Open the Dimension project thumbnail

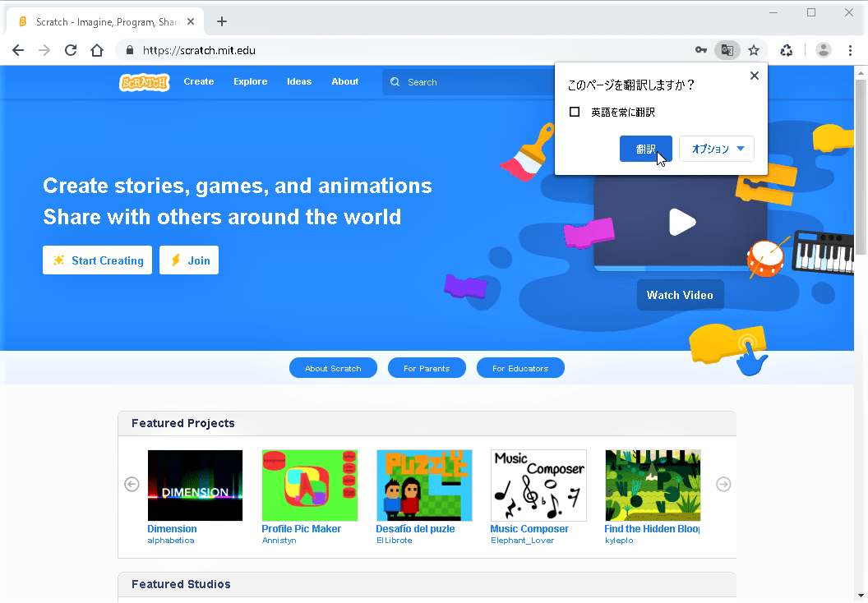(196, 486)
